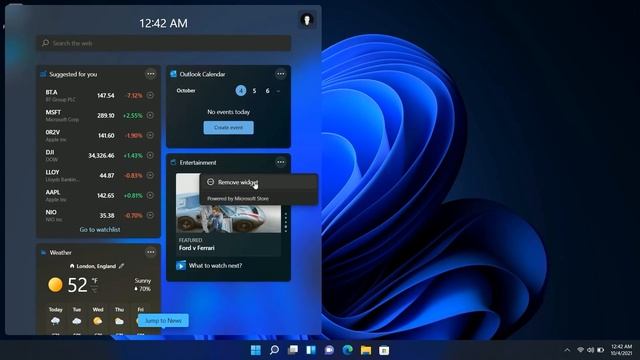Click the Ford v Ferrari title
Viewport: 640px width, 360px height.
click(197, 248)
